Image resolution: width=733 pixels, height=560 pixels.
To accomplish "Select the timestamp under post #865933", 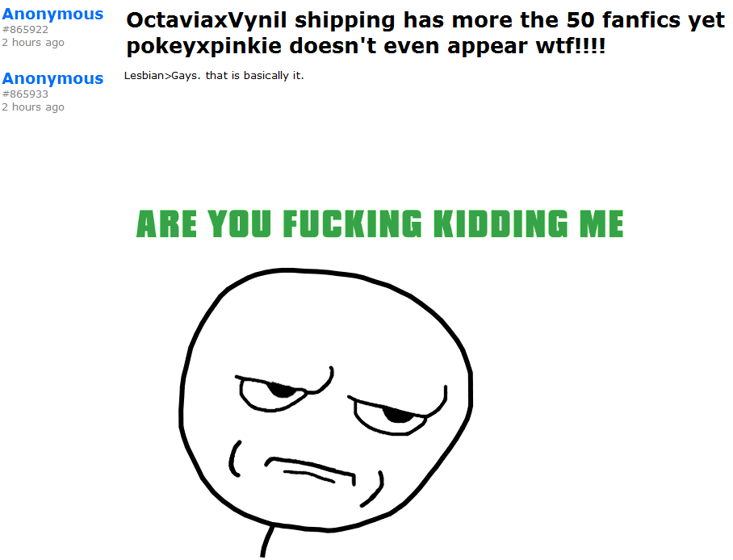I will [x=33, y=107].
